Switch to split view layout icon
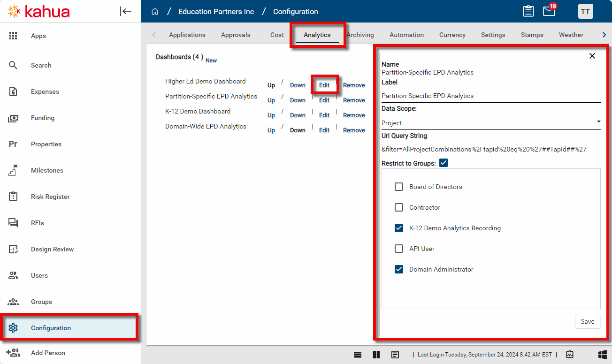 376,355
